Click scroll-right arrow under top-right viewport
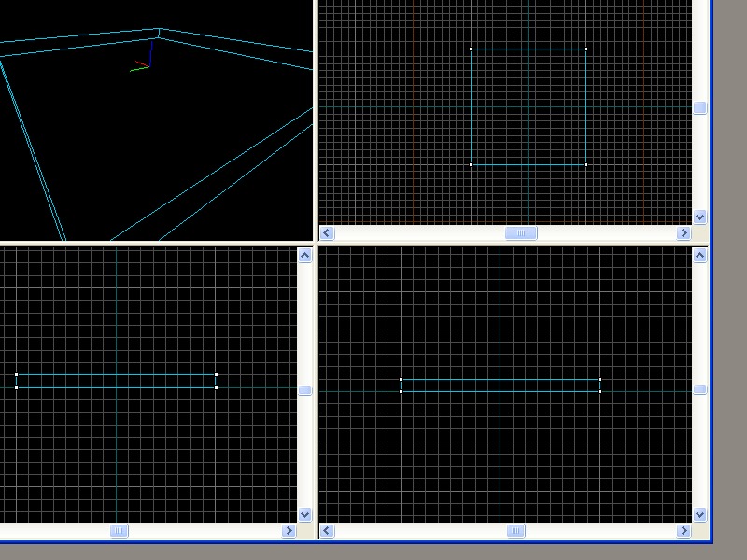 (x=684, y=233)
